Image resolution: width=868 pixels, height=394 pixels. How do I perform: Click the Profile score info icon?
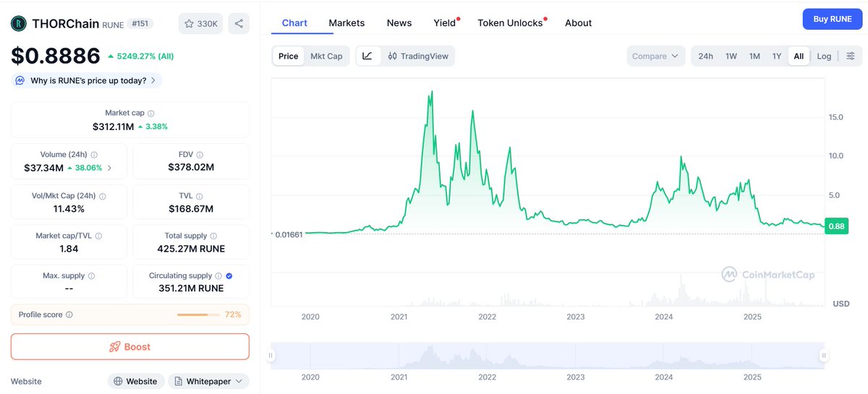coord(69,314)
